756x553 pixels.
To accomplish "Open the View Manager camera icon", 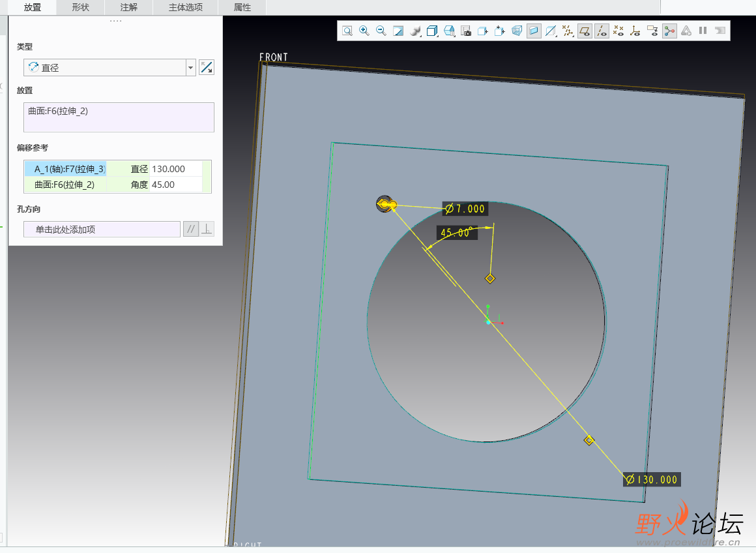I will click(466, 31).
